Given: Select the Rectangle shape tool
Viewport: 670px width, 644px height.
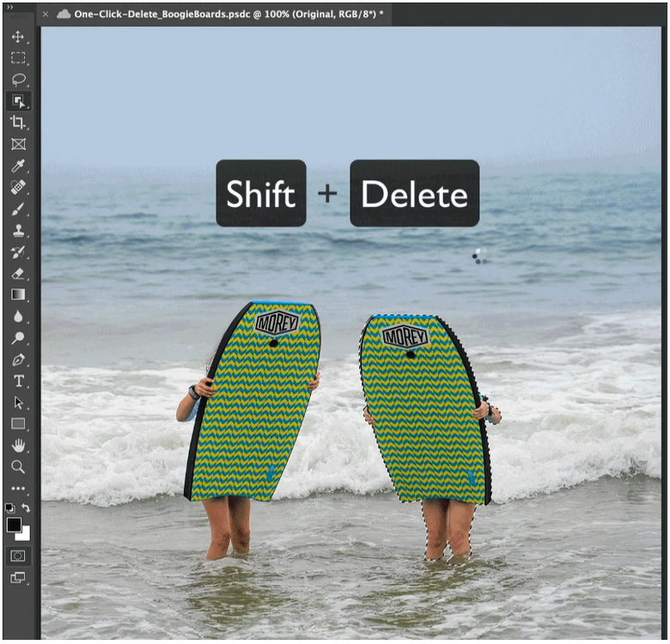Looking at the screenshot, I should (18, 423).
